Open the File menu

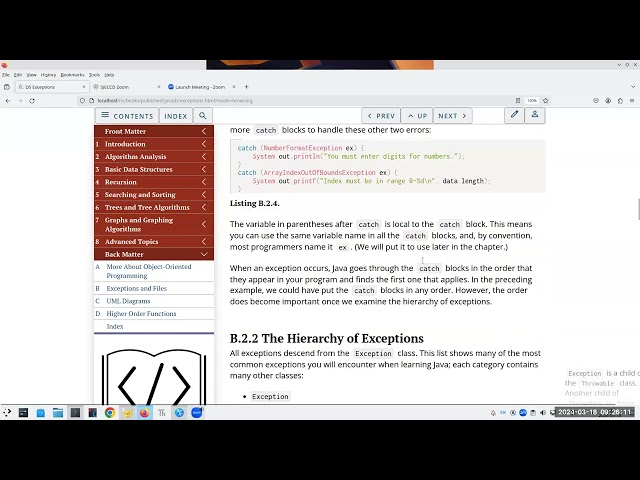click(6, 75)
